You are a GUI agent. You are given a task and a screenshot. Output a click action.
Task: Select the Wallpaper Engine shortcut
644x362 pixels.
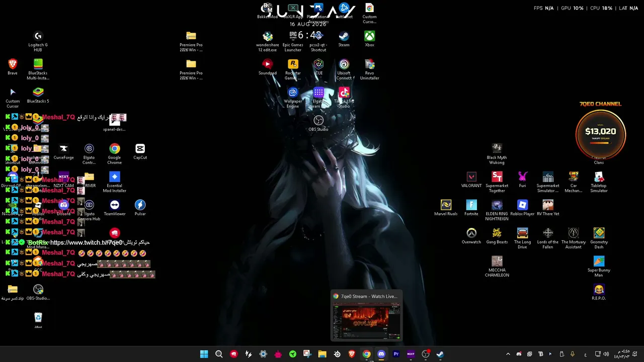pyautogui.click(x=293, y=98)
